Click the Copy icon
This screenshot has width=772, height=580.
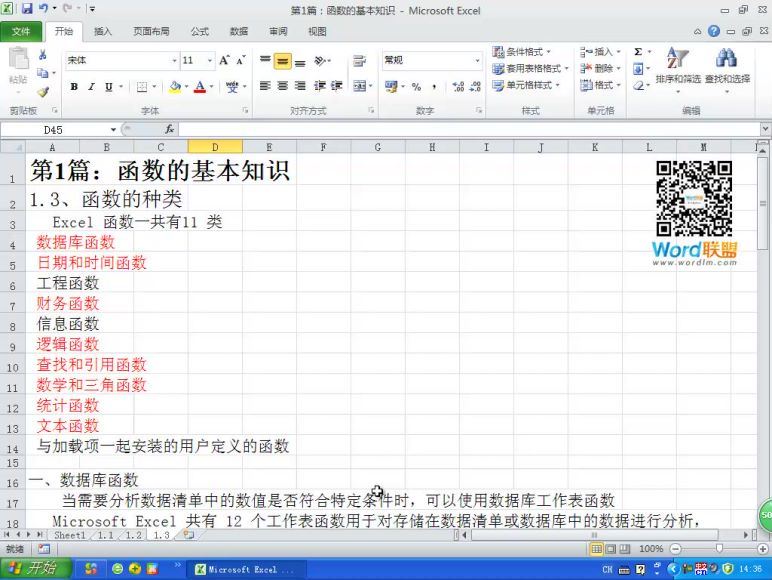[x=43, y=73]
